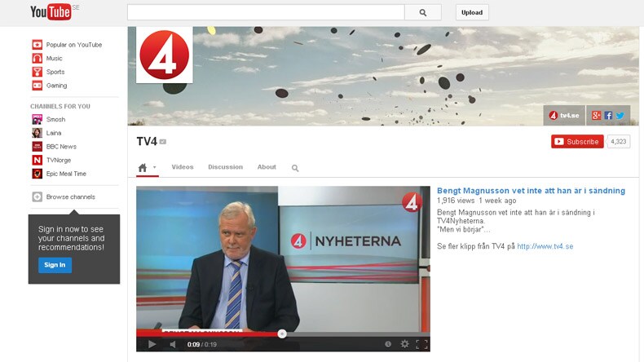This screenshot has width=644, height=362.
Task: Expand the channel home tab dropdown
Action: click(155, 168)
